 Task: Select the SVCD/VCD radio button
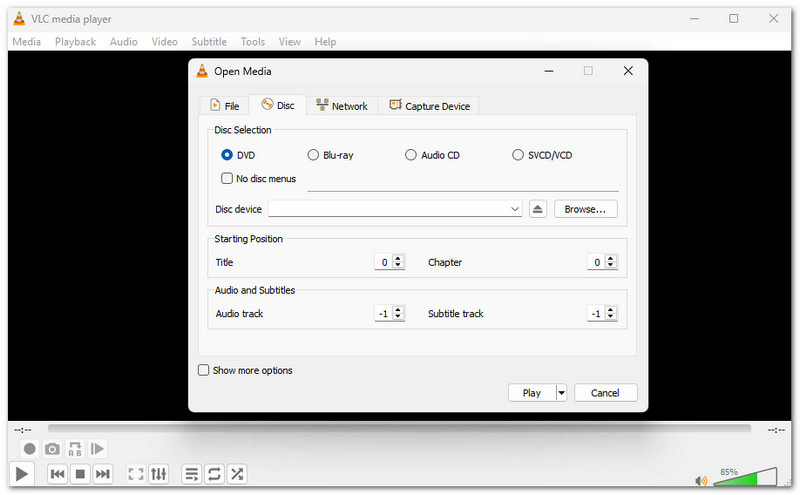[x=518, y=155]
